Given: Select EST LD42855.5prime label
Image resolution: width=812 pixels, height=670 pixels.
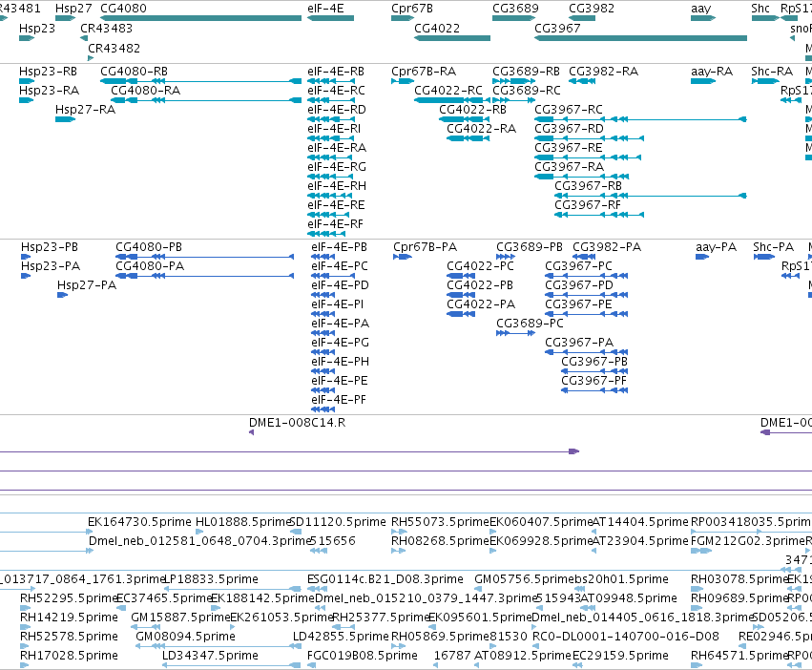Looking at the screenshot, I should pos(341,636).
